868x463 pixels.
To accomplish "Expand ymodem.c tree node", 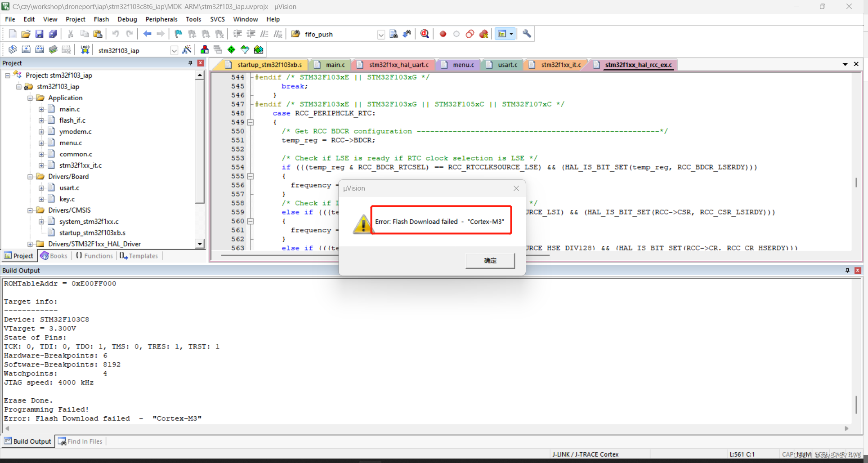I will coord(41,132).
